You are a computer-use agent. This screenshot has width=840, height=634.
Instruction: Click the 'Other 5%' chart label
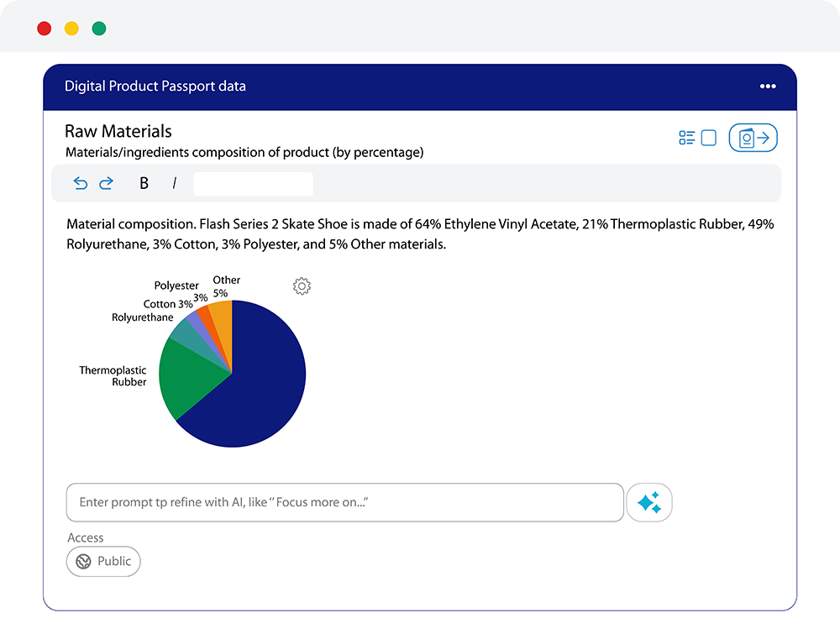(227, 286)
